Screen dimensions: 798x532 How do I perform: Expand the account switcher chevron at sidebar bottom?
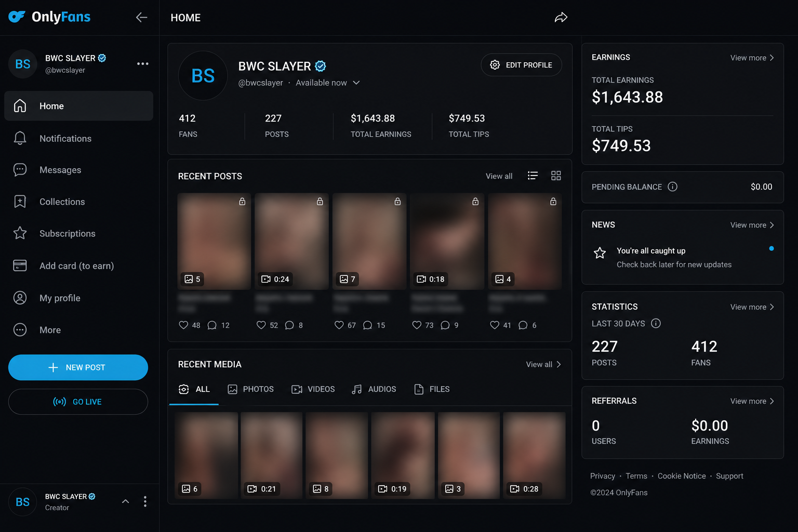(125, 501)
